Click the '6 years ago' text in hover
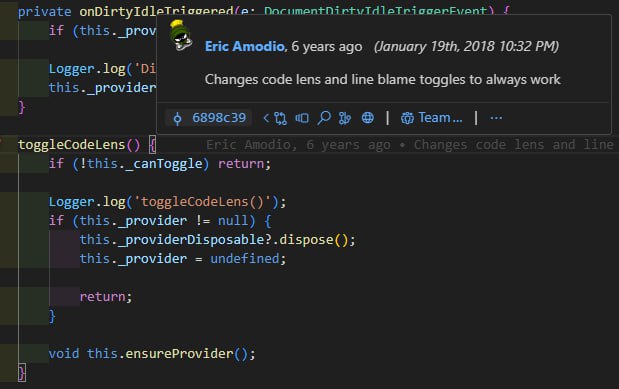The image size is (619, 389). click(x=327, y=47)
